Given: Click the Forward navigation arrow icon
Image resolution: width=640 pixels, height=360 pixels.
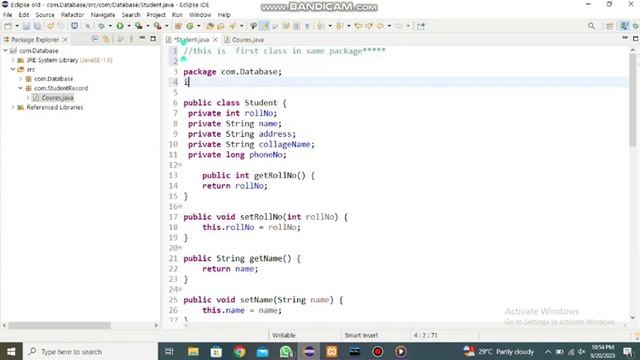Looking at the screenshot, I should click(x=399, y=26).
